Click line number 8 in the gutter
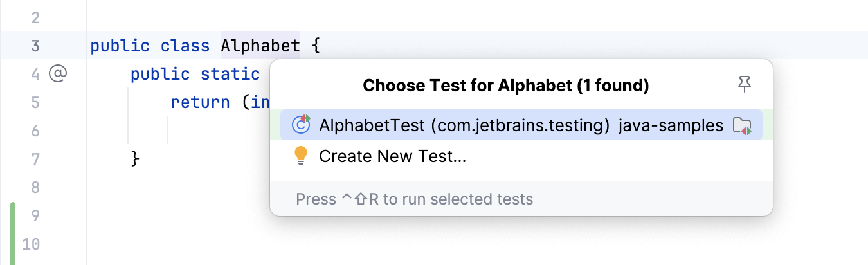This screenshot has width=868, height=265. tap(35, 187)
